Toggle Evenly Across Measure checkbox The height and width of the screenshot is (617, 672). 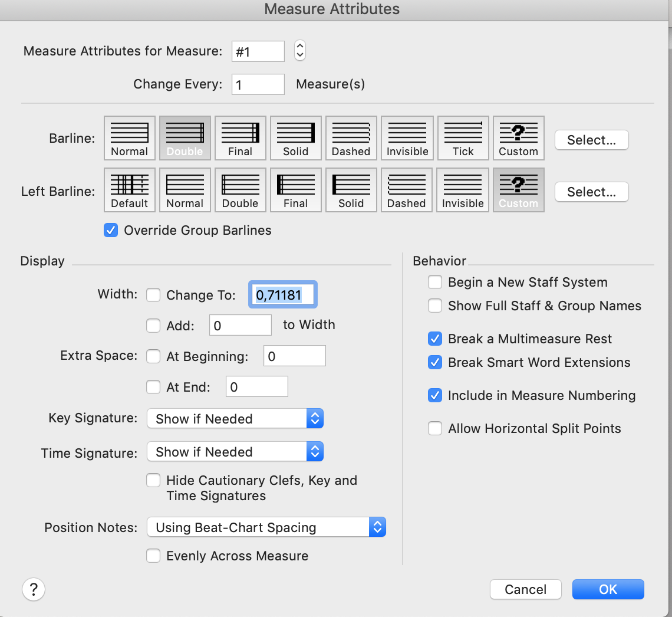point(153,556)
